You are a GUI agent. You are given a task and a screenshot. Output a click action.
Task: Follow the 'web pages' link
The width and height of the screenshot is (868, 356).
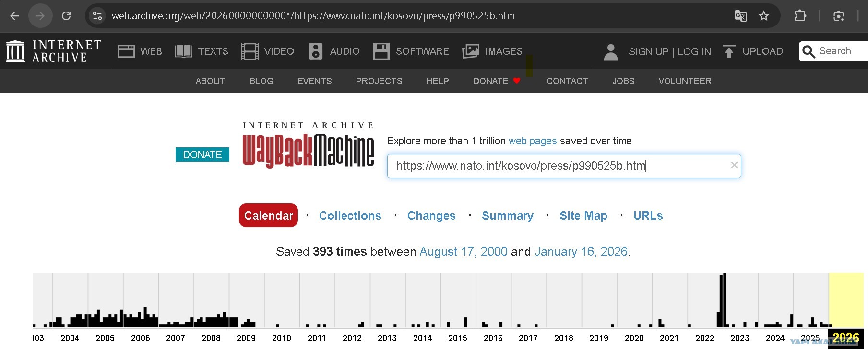pos(533,141)
